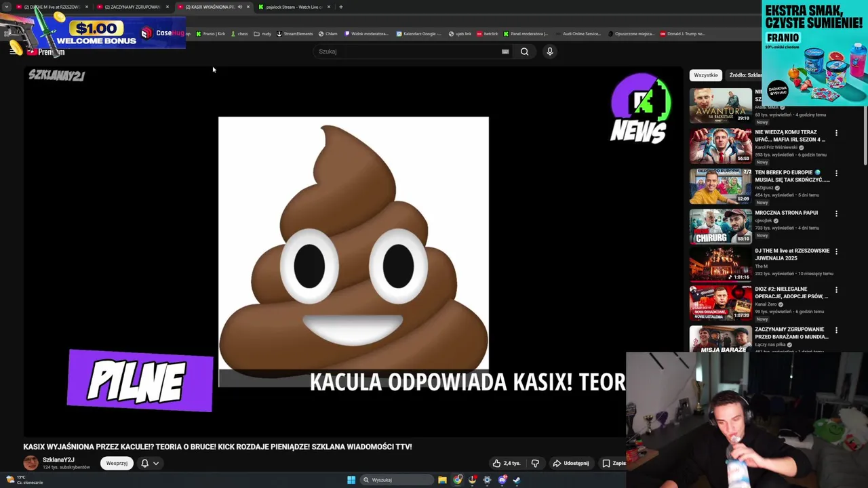
Task: Expand the notification options chevron beside bell
Action: [156, 464]
